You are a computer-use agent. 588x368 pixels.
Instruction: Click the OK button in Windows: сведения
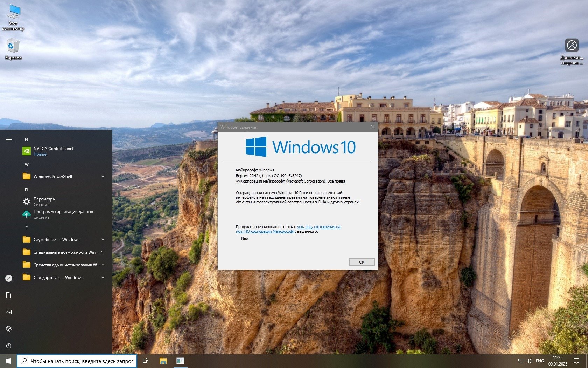click(362, 262)
